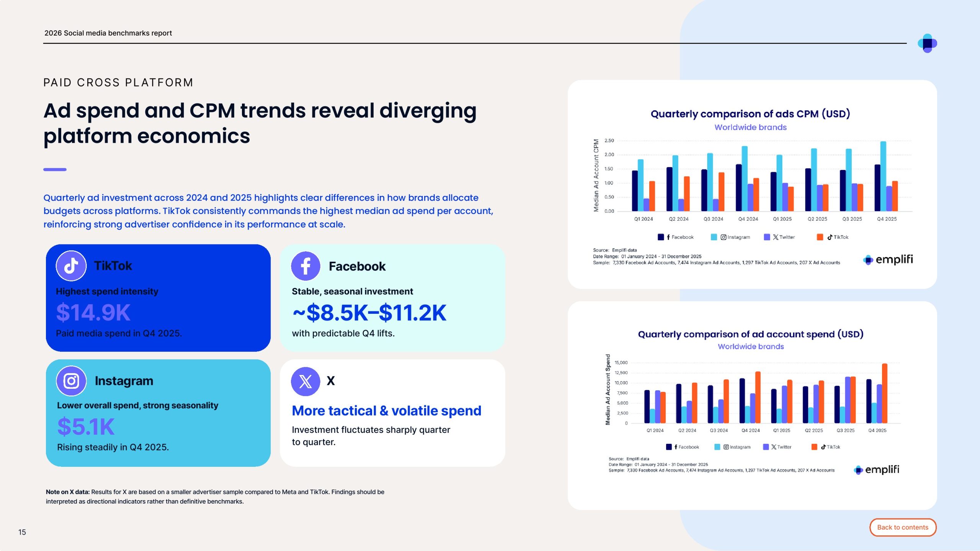Image resolution: width=980 pixels, height=551 pixels.
Task: Click X Twitter purple swatch in spend legend
Action: tap(766, 447)
